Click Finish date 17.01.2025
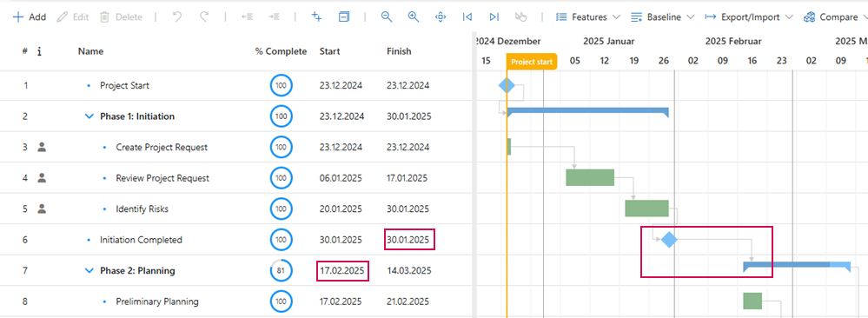 coord(407,178)
